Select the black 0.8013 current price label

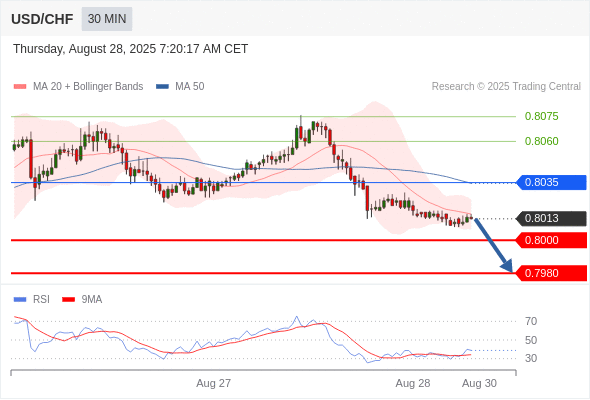point(552,219)
